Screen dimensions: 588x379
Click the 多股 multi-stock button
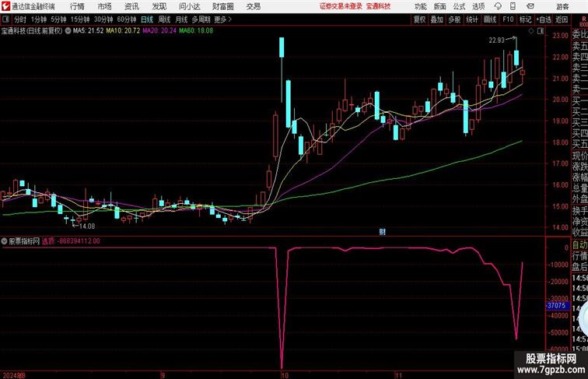coord(454,19)
